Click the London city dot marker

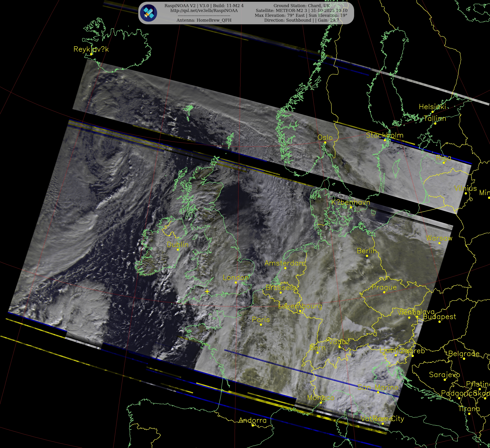coord(236,282)
